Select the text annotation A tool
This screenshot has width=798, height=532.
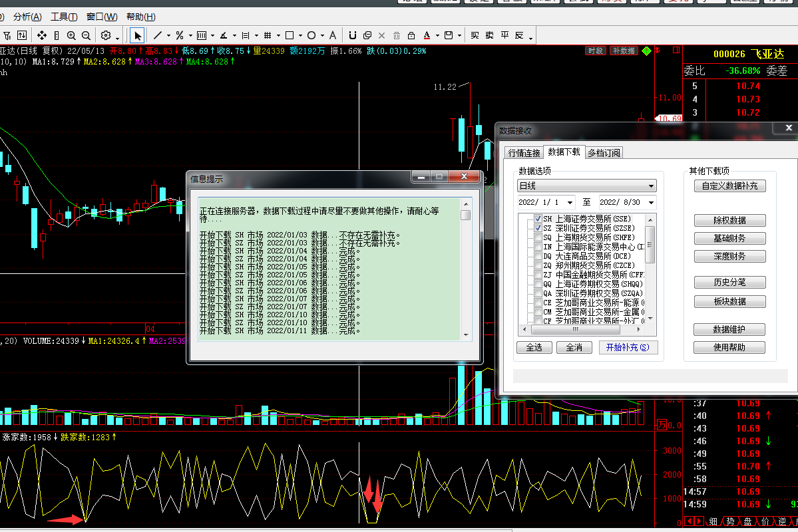pos(332,36)
